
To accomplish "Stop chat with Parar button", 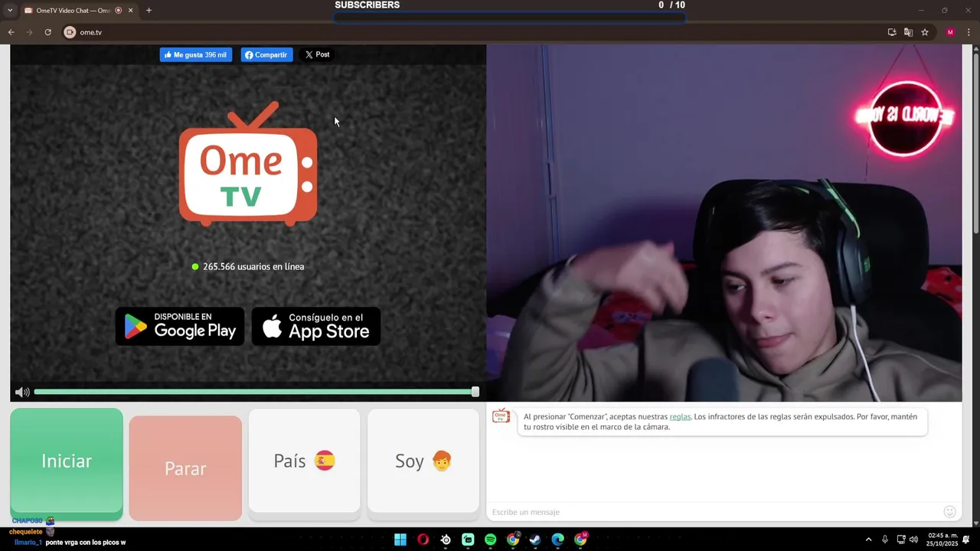I will [185, 468].
